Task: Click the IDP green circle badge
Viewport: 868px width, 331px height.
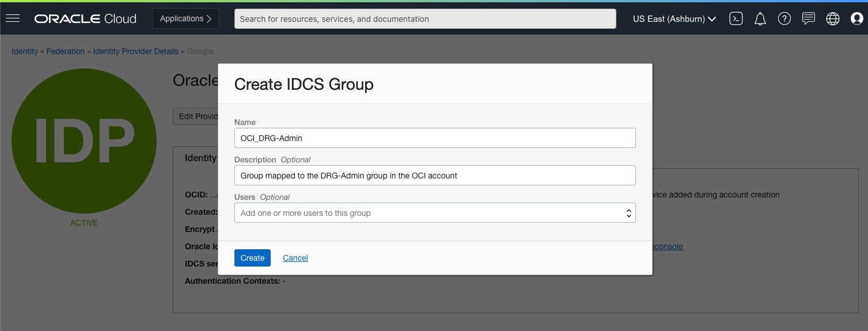Action: [x=84, y=141]
